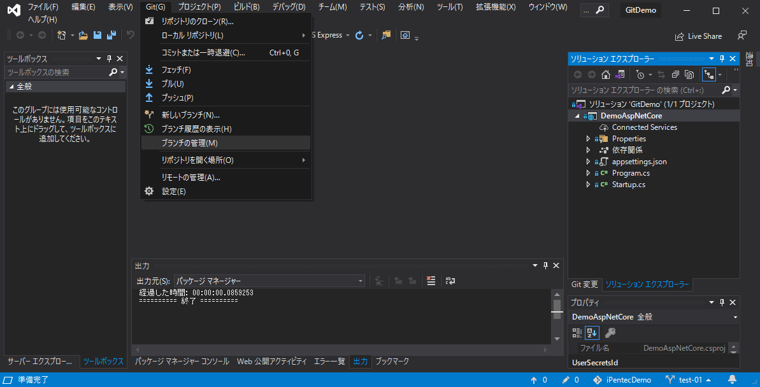Click the Live Share button
Screen dimensions: 760x387
click(x=698, y=36)
